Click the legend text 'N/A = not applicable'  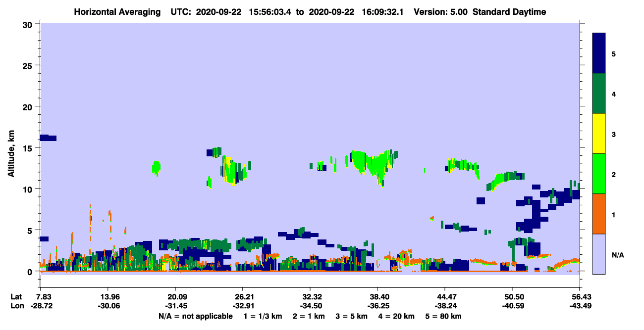tap(195, 316)
